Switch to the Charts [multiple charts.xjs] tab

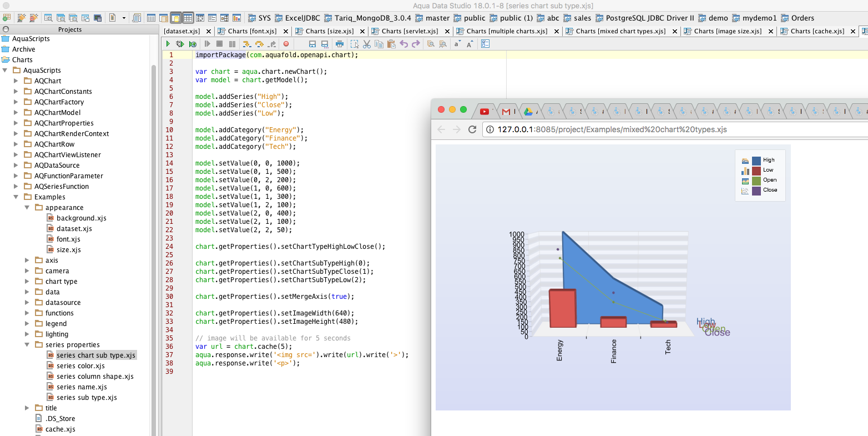point(507,31)
